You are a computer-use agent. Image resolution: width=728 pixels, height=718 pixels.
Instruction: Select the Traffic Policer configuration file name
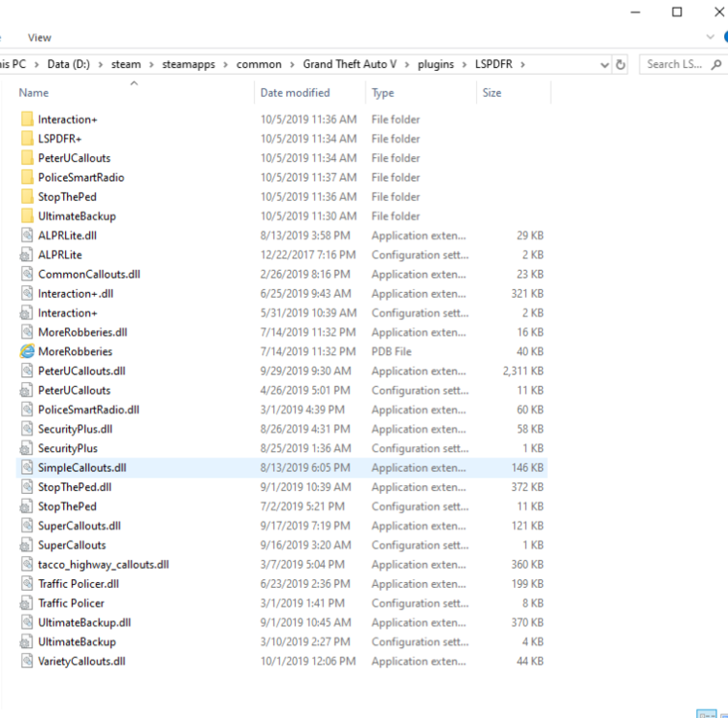71,603
